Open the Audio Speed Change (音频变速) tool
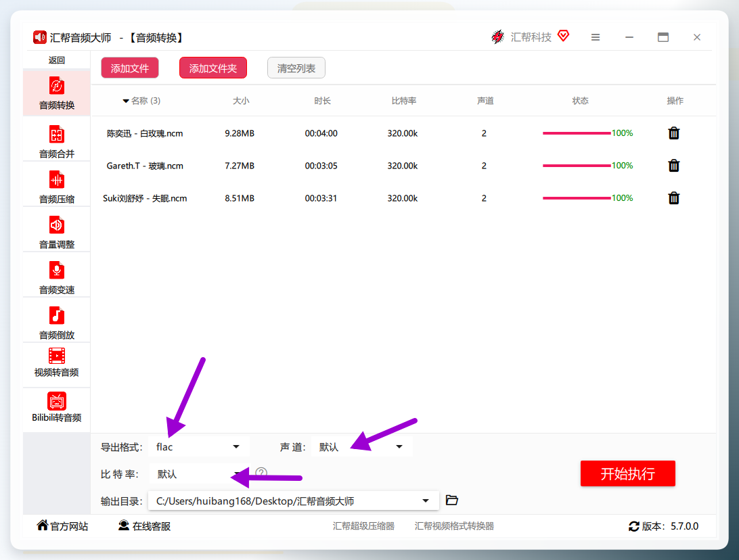Viewport: 739px width, 560px height. [x=57, y=277]
